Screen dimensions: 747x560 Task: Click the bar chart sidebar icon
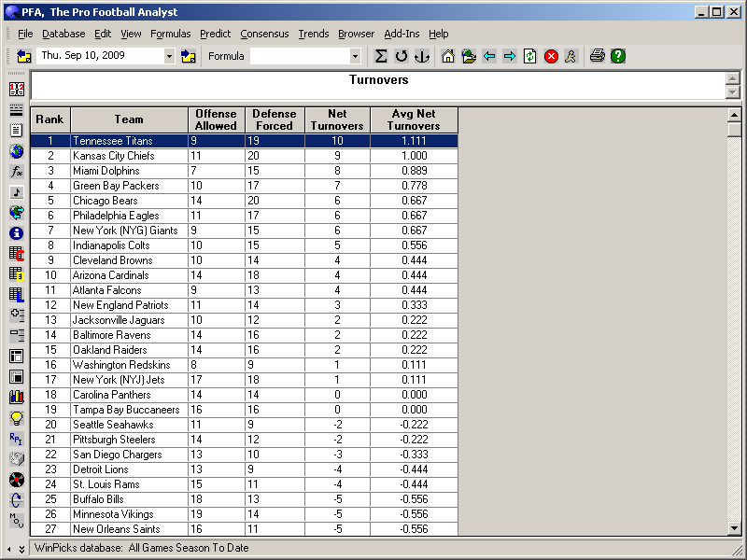[16, 397]
